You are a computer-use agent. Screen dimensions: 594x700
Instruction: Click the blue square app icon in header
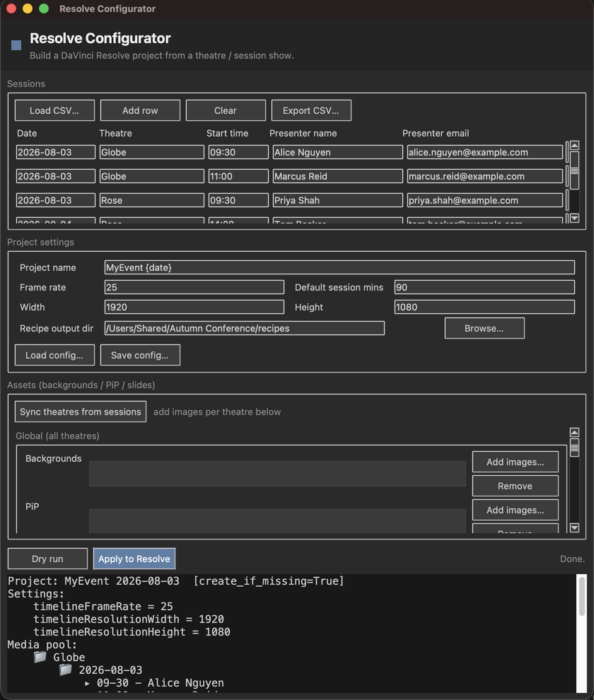pyautogui.click(x=16, y=45)
